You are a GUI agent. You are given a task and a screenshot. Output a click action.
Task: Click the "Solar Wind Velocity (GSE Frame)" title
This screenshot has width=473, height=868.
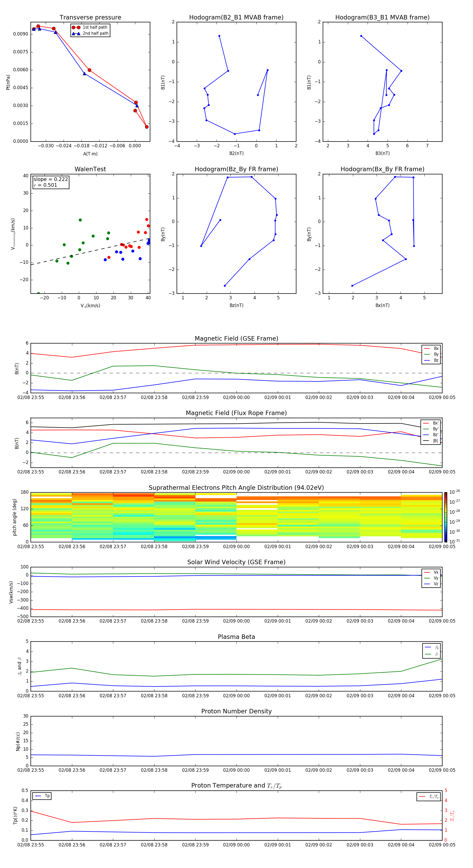[x=236, y=562]
